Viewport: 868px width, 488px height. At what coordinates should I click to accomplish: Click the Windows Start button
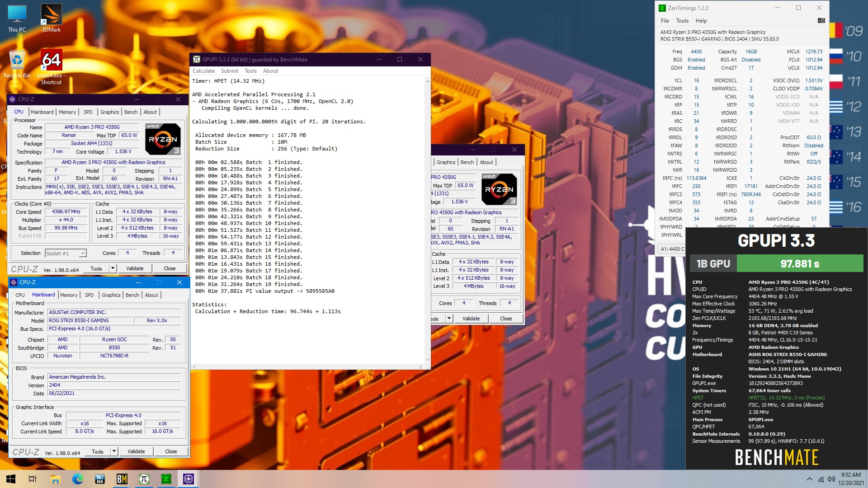coord(11,479)
